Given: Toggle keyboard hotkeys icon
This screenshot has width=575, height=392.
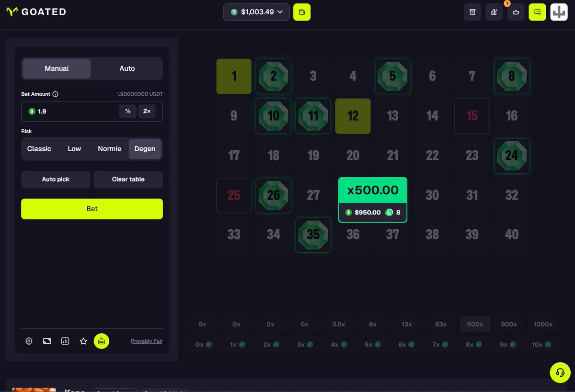Looking at the screenshot, I should coord(102,341).
